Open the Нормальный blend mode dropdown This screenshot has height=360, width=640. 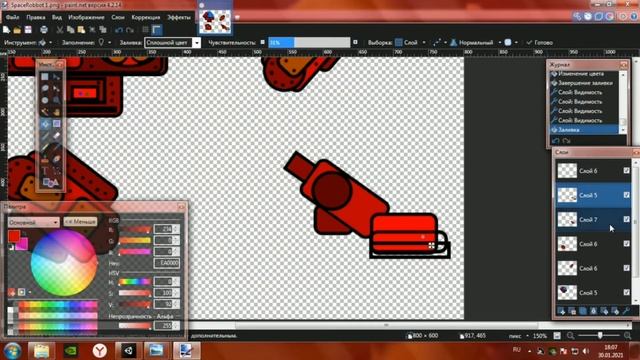[476, 42]
